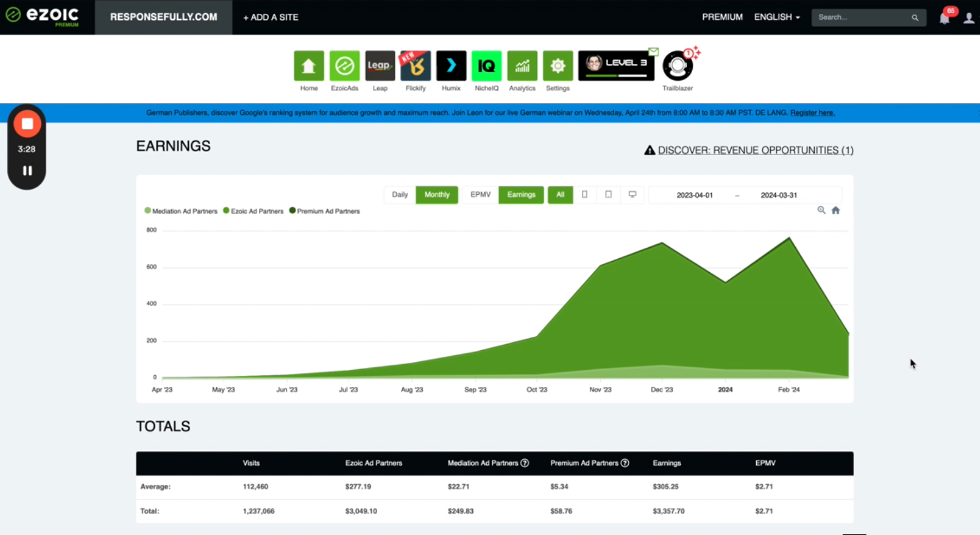This screenshot has height=535, width=980.
Task: Toggle Mediation Ad Partners legend series
Action: click(x=181, y=211)
